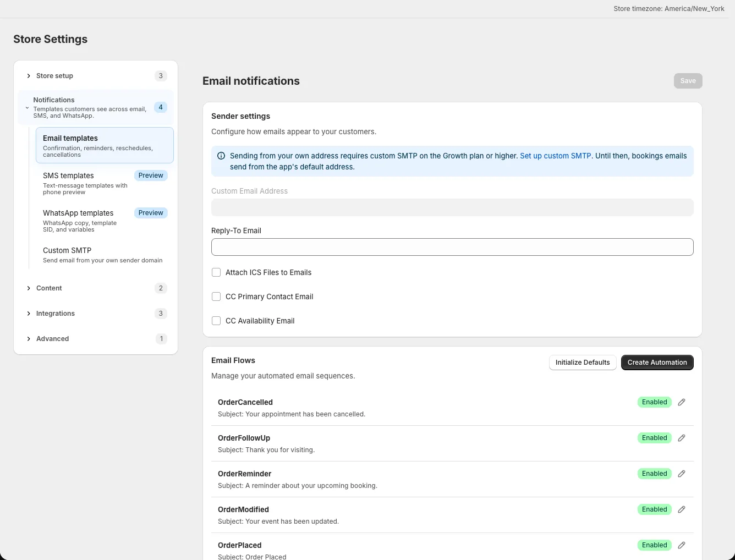
Task: Click Enabled badge for OrderFollowUp
Action: coord(655,438)
